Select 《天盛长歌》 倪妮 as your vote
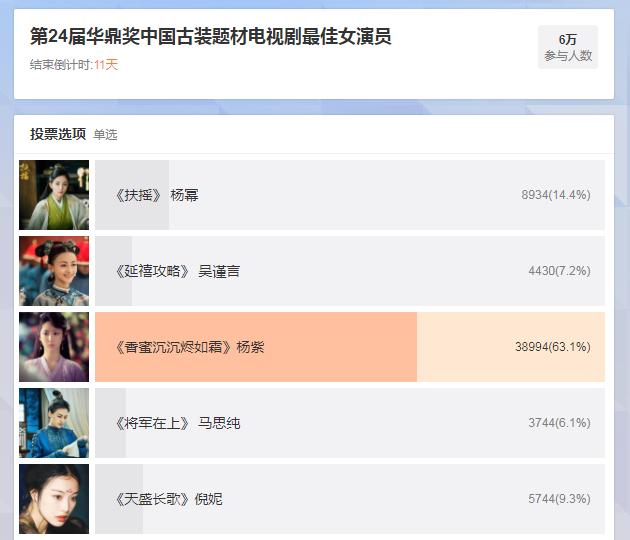 click(168, 499)
